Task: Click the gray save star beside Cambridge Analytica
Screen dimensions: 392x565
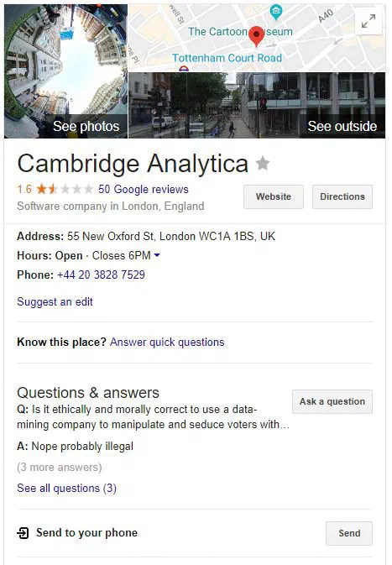Action: click(263, 163)
